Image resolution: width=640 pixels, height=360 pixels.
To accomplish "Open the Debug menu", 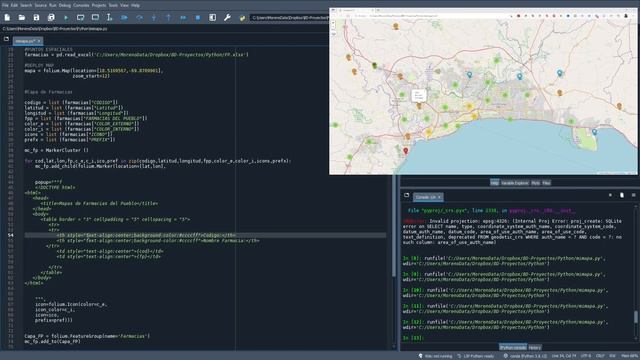I will pos(64,5).
